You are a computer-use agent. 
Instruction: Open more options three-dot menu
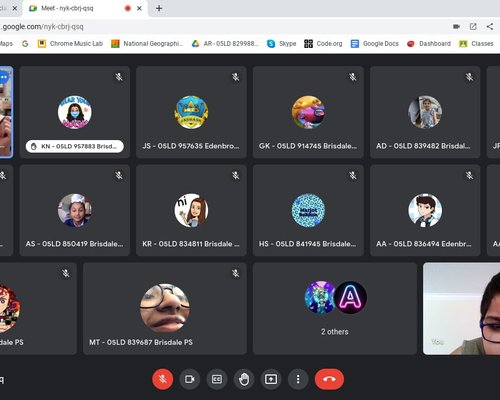[298, 379]
